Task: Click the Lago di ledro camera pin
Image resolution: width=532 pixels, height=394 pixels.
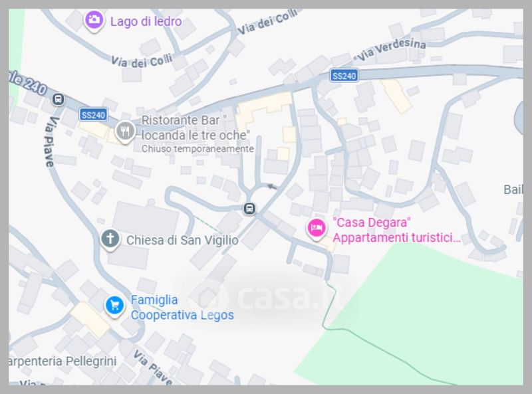Action: click(94, 21)
